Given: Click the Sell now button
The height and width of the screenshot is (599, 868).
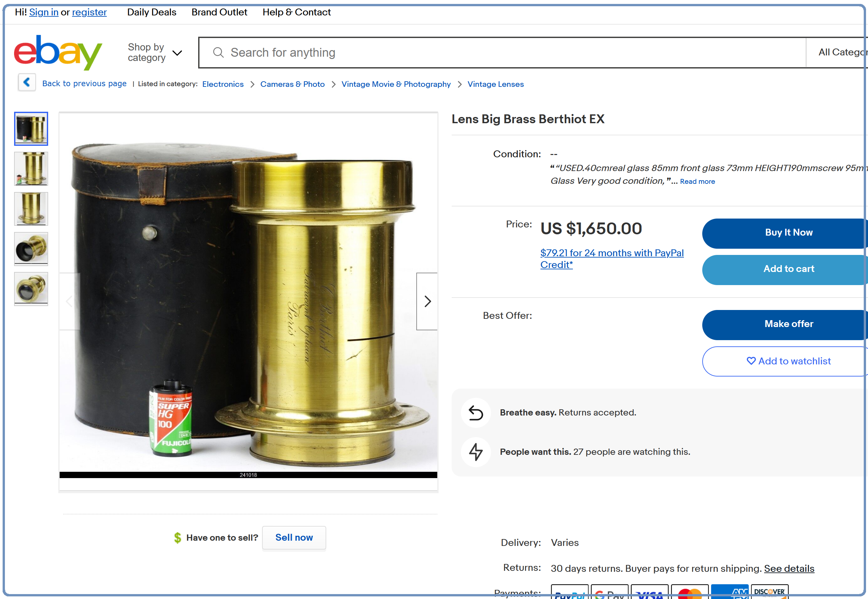Looking at the screenshot, I should point(294,538).
